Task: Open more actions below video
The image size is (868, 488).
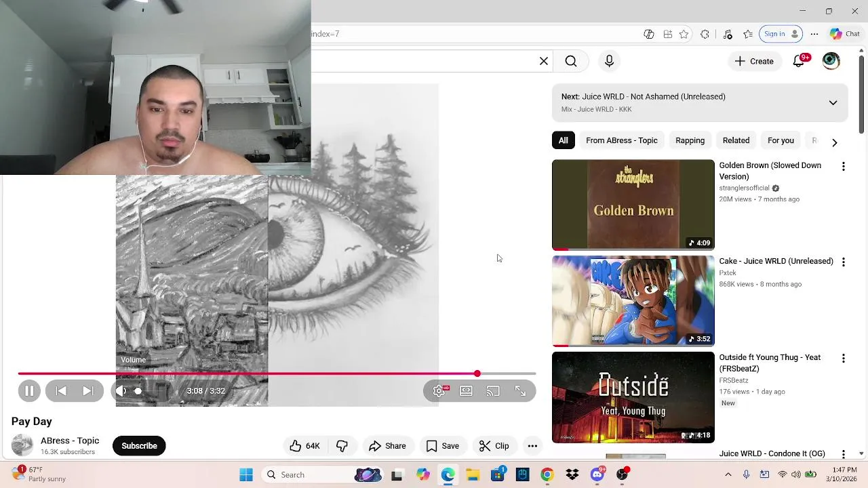Action: (x=532, y=446)
